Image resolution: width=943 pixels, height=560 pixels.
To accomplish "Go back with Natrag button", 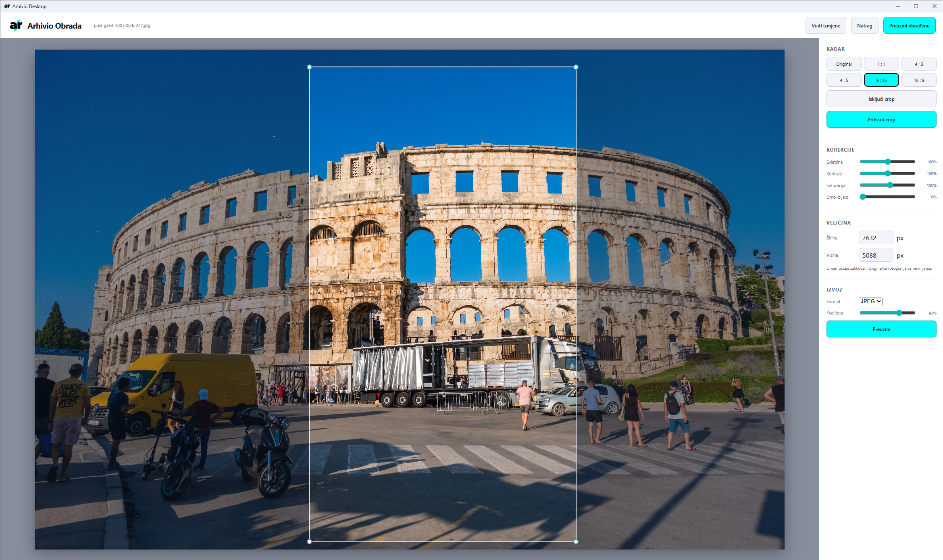I will click(x=864, y=25).
